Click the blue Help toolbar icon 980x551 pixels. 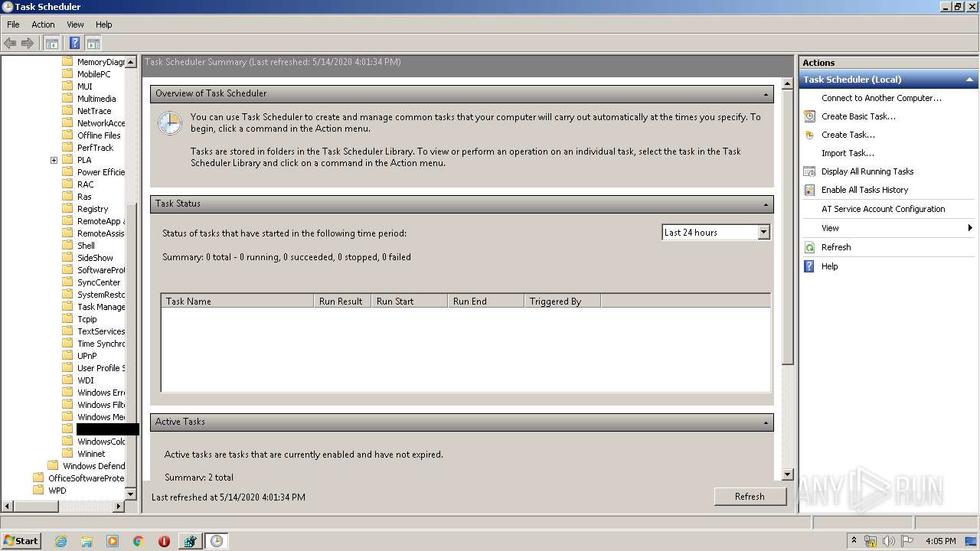click(x=74, y=43)
